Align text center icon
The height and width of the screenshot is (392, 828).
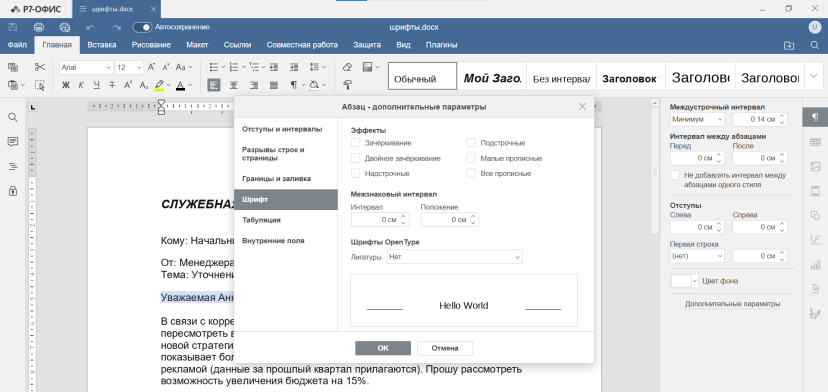tap(233, 85)
